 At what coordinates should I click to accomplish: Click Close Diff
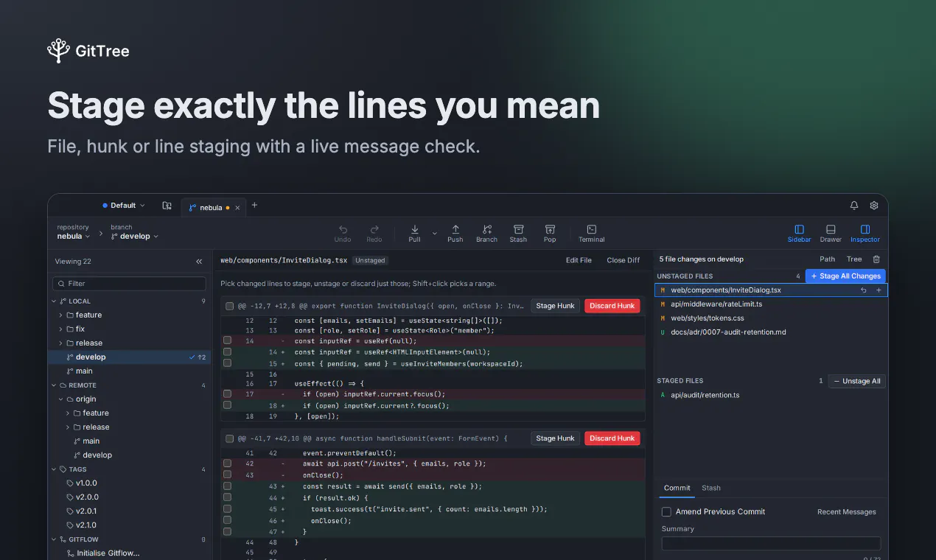(624, 260)
